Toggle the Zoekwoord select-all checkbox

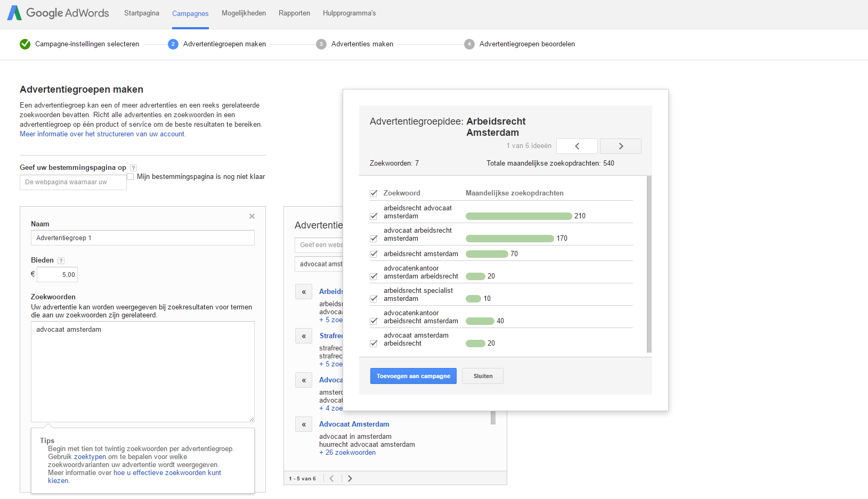click(374, 193)
